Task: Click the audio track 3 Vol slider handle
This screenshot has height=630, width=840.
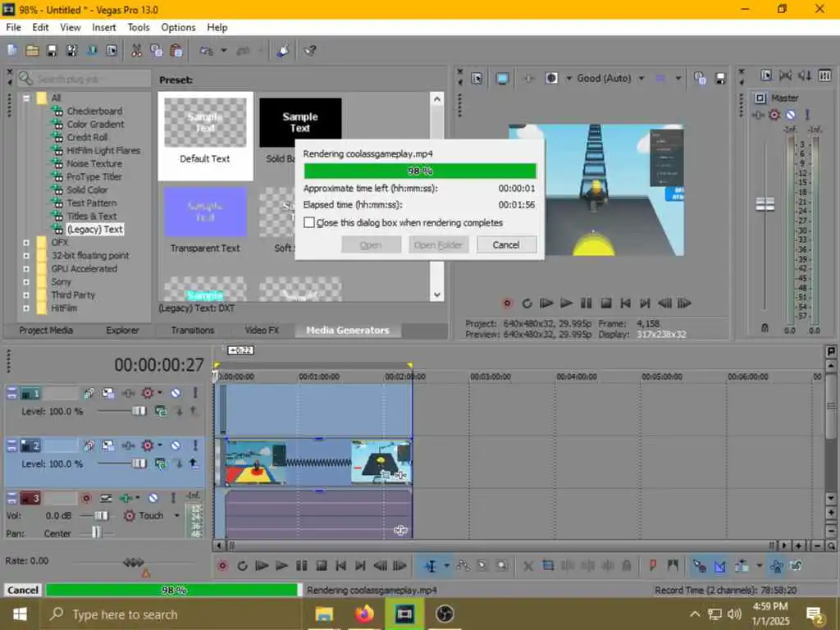Action: (x=101, y=515)
